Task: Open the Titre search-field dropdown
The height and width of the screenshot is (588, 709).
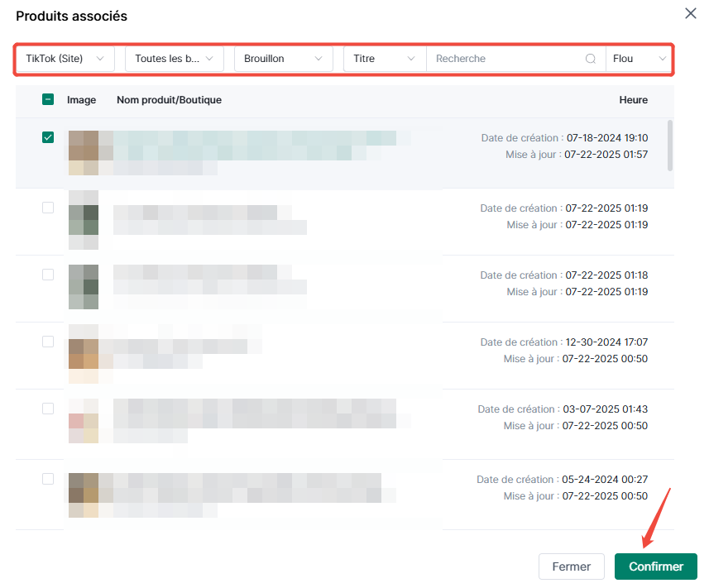Action: pyautogui.click(x=385, y=59)
